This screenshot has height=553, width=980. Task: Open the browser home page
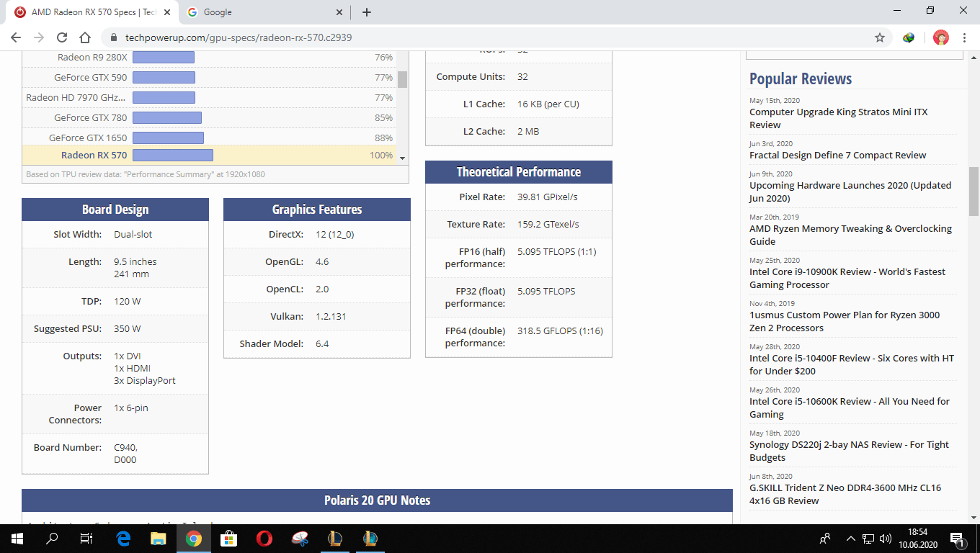pos(85,37)
